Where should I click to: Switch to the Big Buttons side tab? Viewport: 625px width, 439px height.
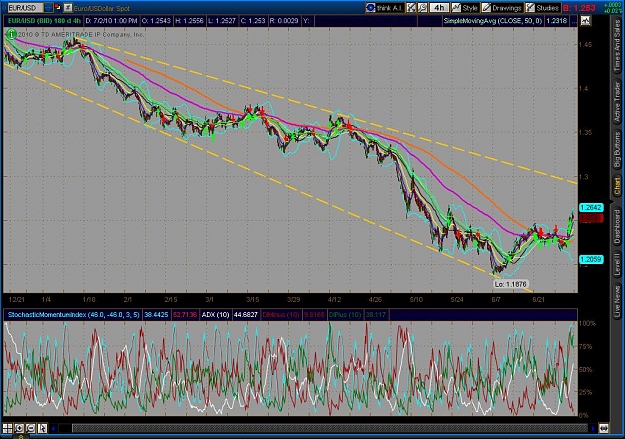coord(617,150)
